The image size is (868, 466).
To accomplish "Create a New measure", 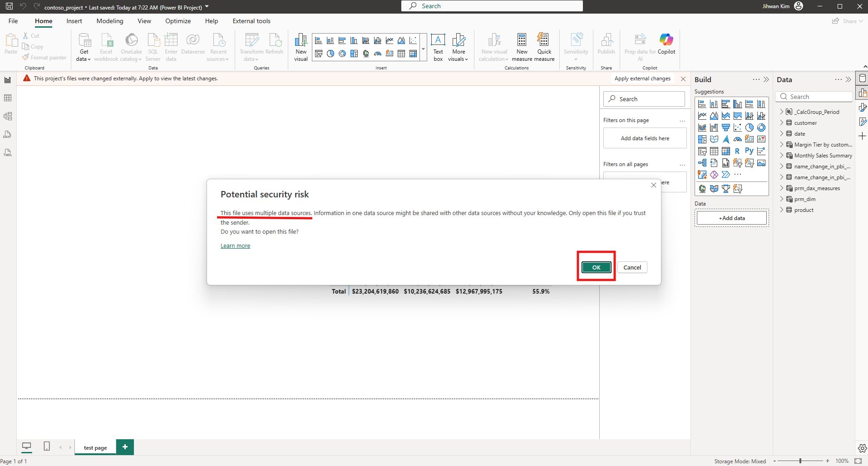I will point(522,47).
